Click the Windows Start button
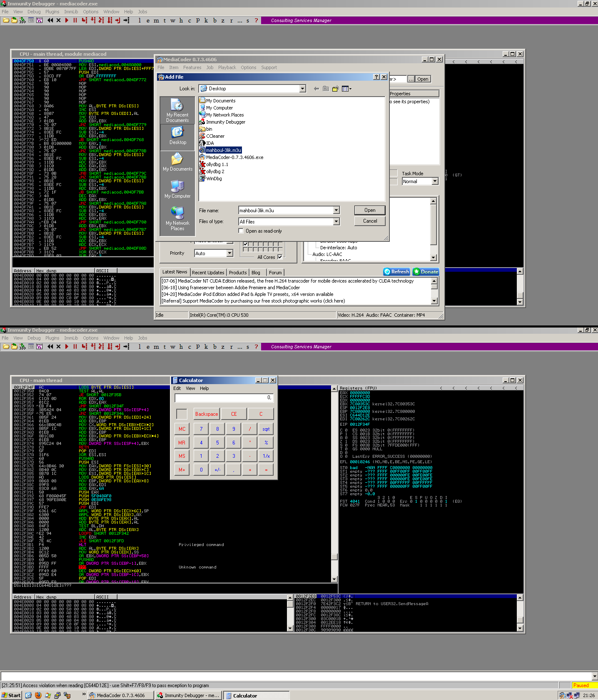The height and width of the screenshot is (700, 598). coord(11,695)
